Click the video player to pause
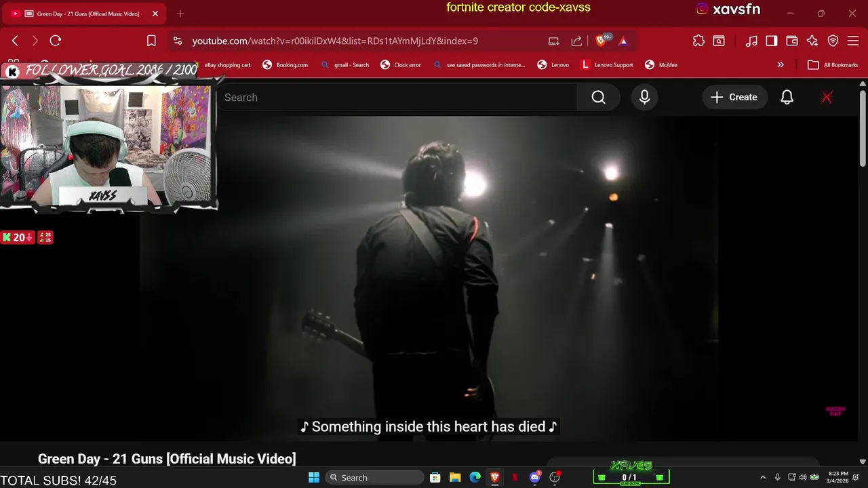This screenshot has height=488, width=868. (429, 278)
